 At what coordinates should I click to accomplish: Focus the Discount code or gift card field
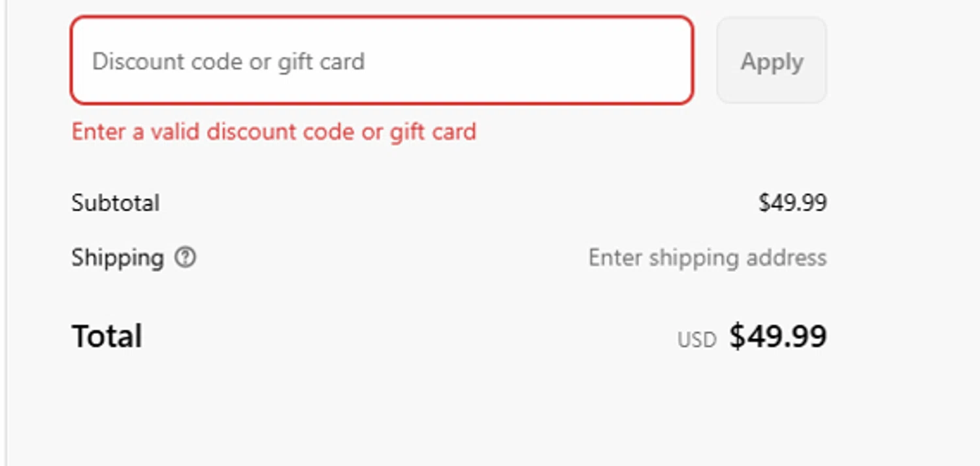point(382,61)
